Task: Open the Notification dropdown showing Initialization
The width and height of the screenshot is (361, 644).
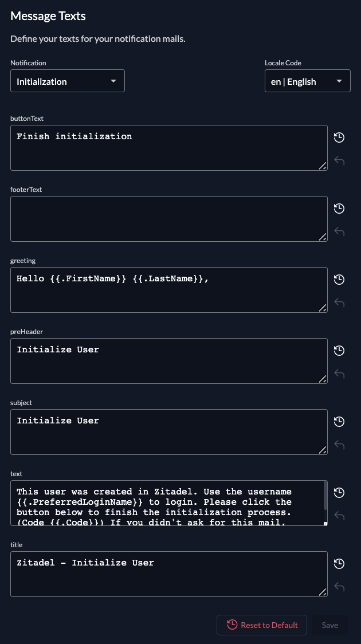Action: 68,81
